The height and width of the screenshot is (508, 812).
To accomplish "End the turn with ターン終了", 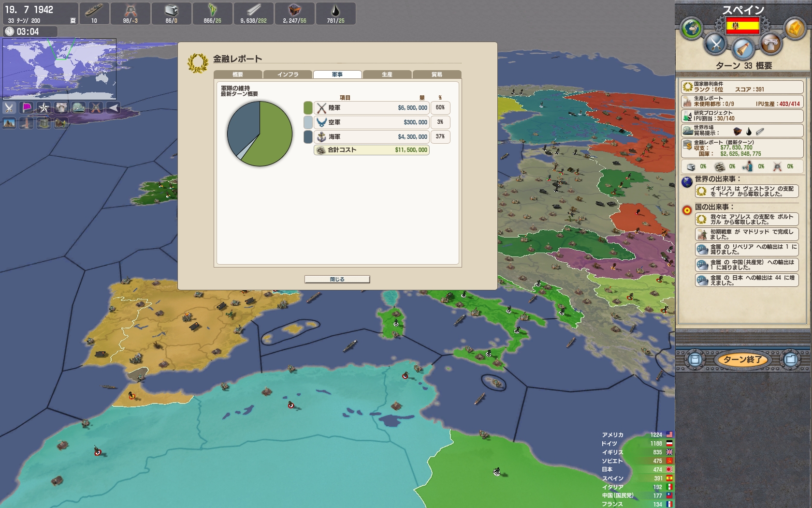I will pyautogui.click(x=742, y=359).
